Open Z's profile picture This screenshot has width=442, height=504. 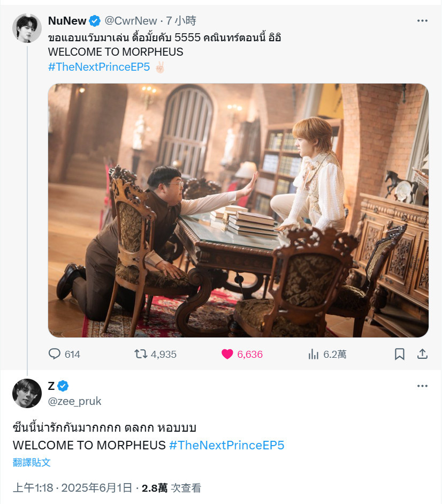[x=27, y=394]
